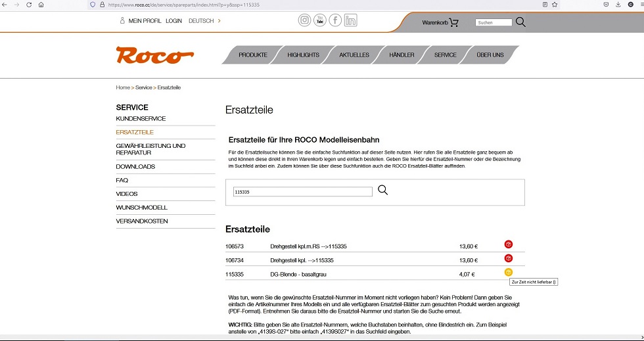Click the header search magnifier icon

[520, 22]
